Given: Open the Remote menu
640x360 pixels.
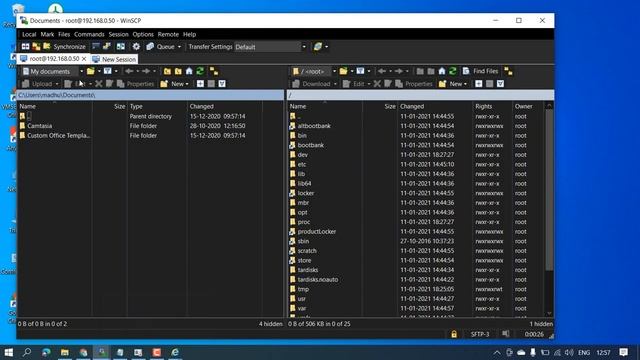Looking at the screenshot, I should 168,34.
